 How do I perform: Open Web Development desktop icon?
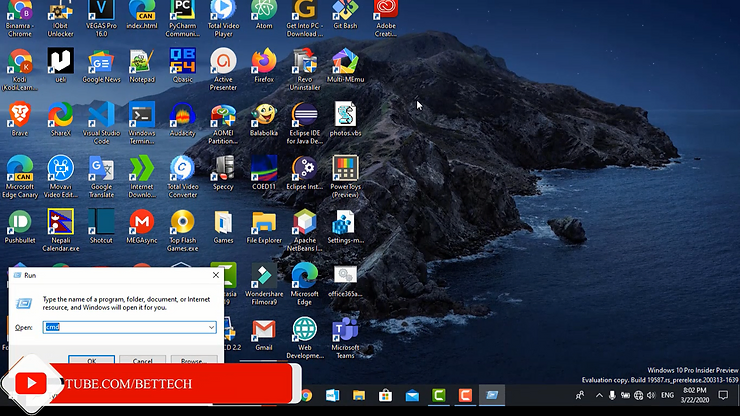(x=304, y=338)
